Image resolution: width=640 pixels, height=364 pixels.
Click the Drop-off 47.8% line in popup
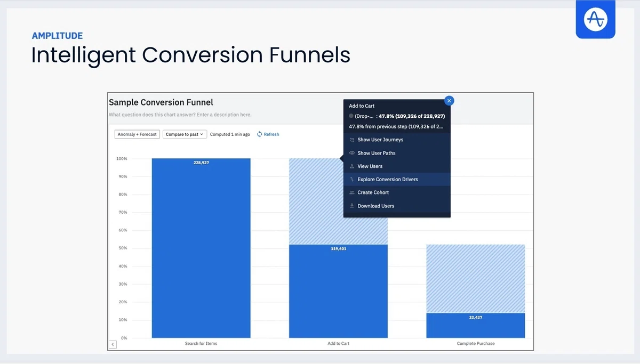coord(397,116)
